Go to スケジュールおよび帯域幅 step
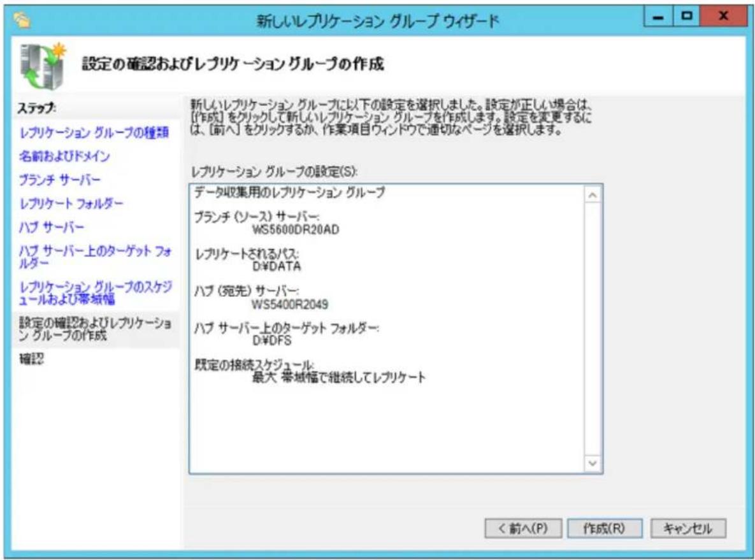The width and height of the screenshot is (755, 560). pyautogui.click(x=95, y=293)
